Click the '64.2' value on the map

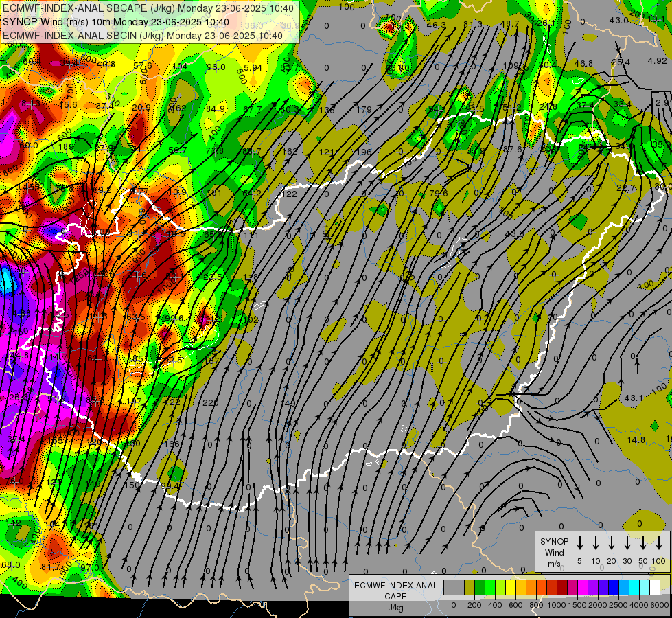252,194
